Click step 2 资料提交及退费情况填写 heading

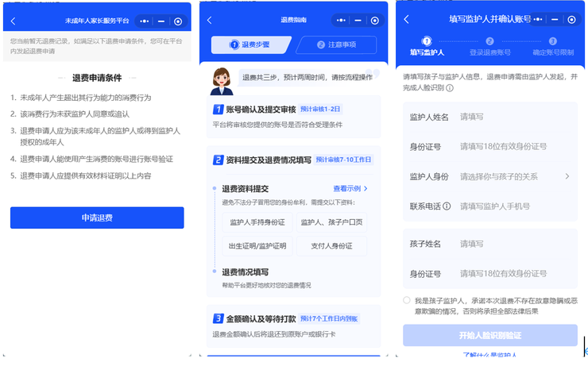269,160
